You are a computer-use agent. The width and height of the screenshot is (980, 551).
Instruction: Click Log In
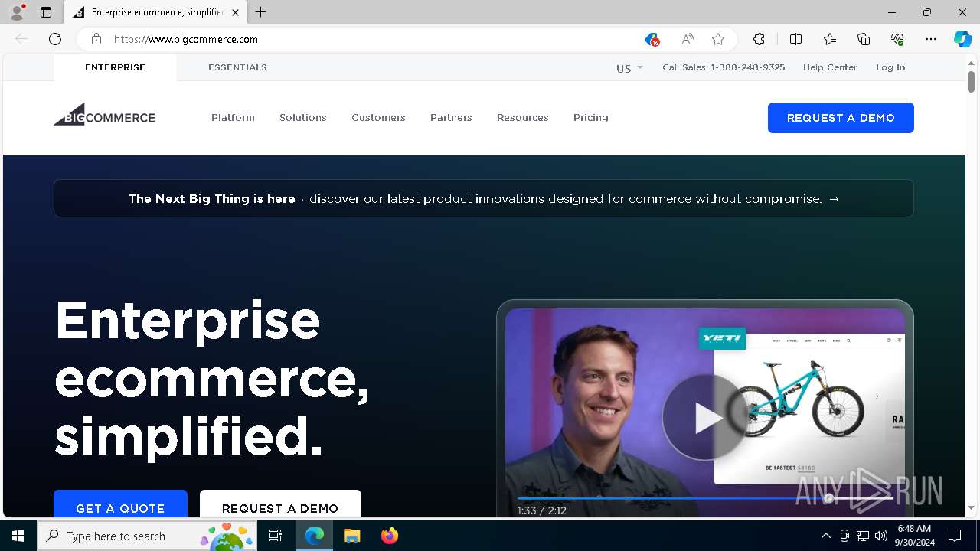pyautogui.click(x=890, y=67)
